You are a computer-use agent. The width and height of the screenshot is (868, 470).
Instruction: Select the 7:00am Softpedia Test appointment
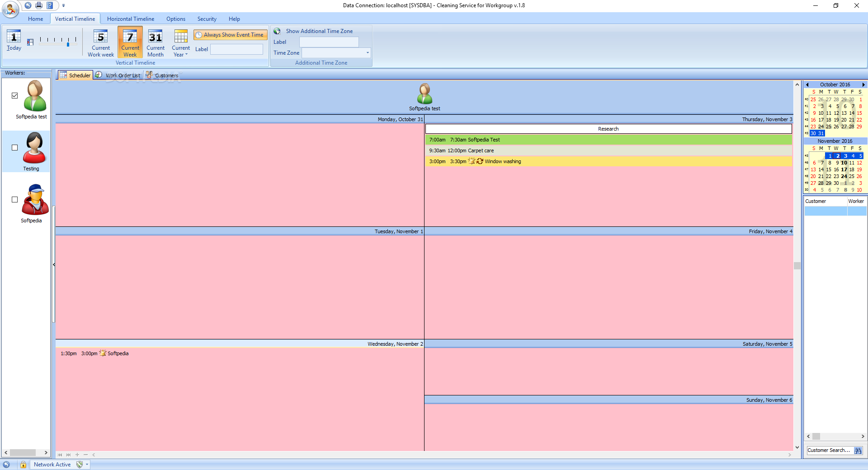tap(609, 140)
